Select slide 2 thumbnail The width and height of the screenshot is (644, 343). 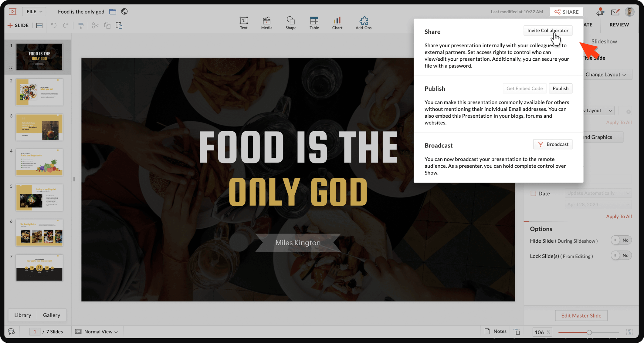pos(39,92)
